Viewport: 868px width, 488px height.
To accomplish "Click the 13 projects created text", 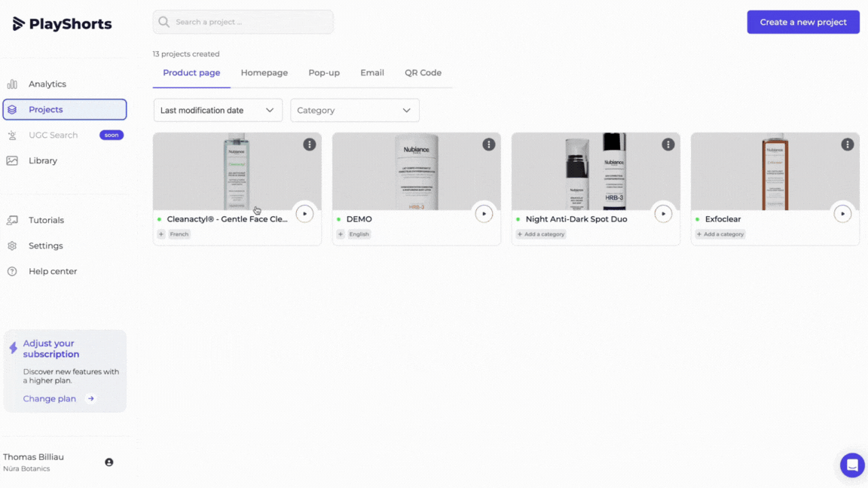I will [x=186, y=53].
